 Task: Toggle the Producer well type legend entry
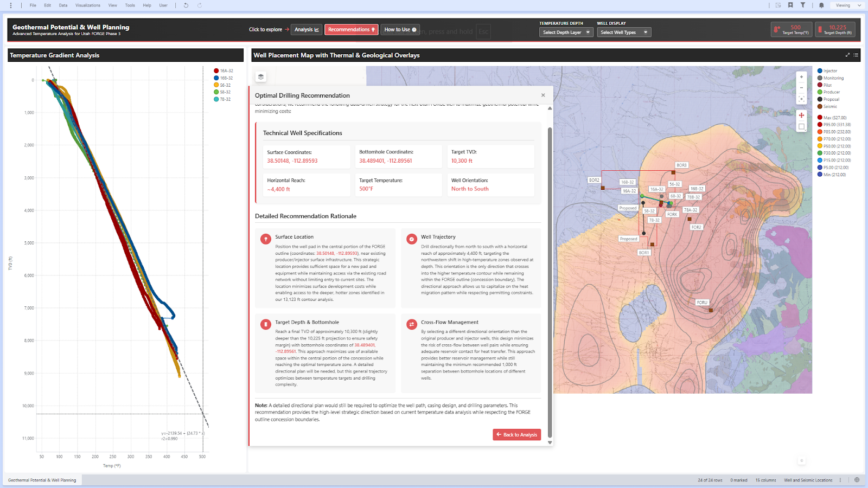[x=828, y=92]
